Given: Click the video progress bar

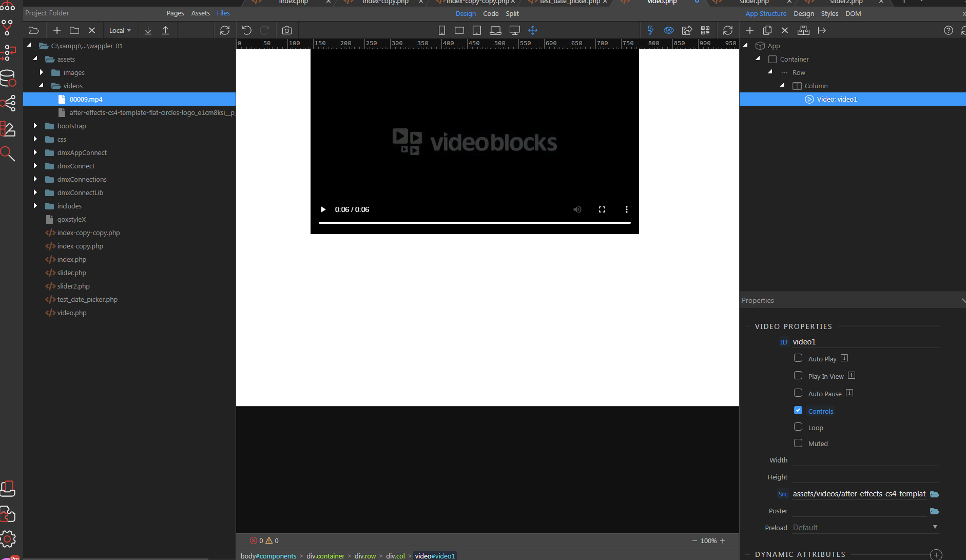Looking at the screenshot, I should [x=474, y=223].
